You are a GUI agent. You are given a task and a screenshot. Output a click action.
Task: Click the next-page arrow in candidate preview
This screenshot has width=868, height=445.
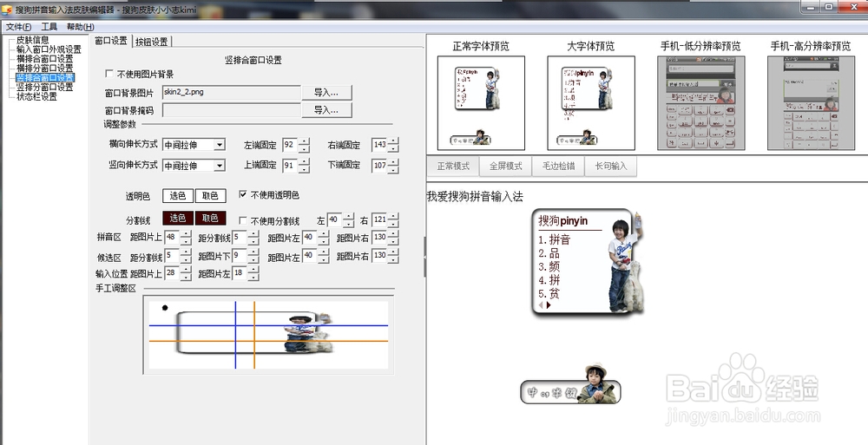tap(549, 304)
